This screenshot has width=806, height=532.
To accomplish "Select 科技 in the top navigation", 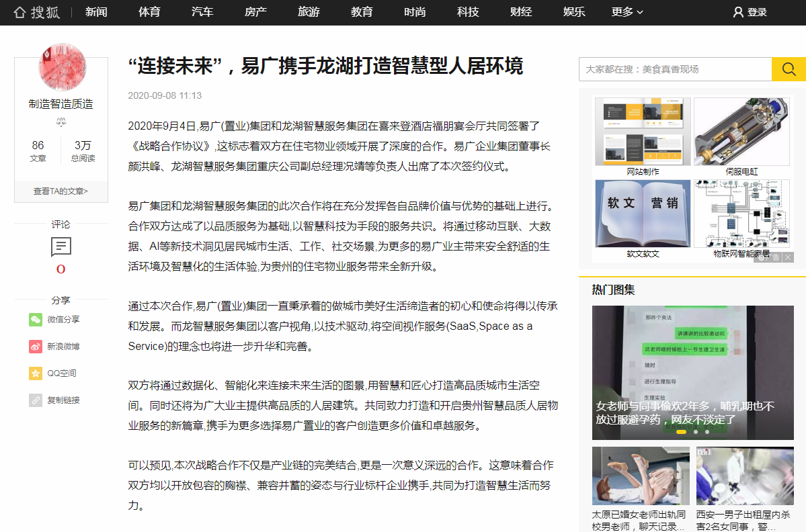I will (469, 12).
